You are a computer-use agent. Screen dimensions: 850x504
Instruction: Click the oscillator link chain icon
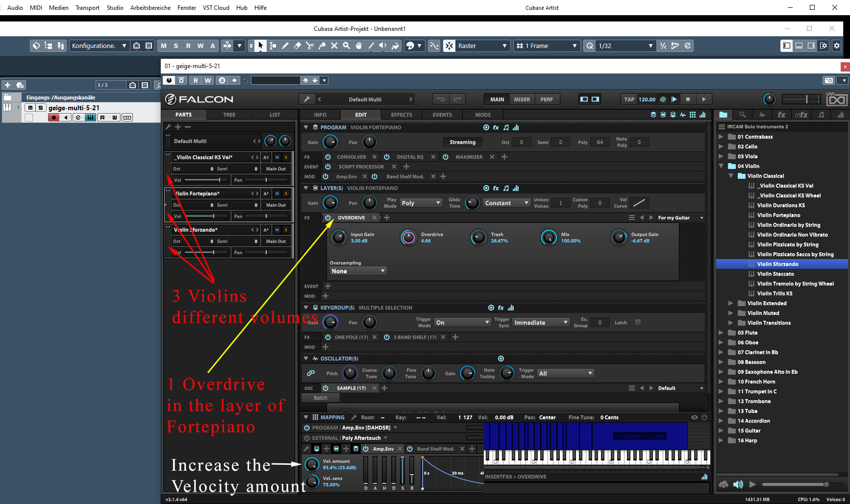(311, 373)
